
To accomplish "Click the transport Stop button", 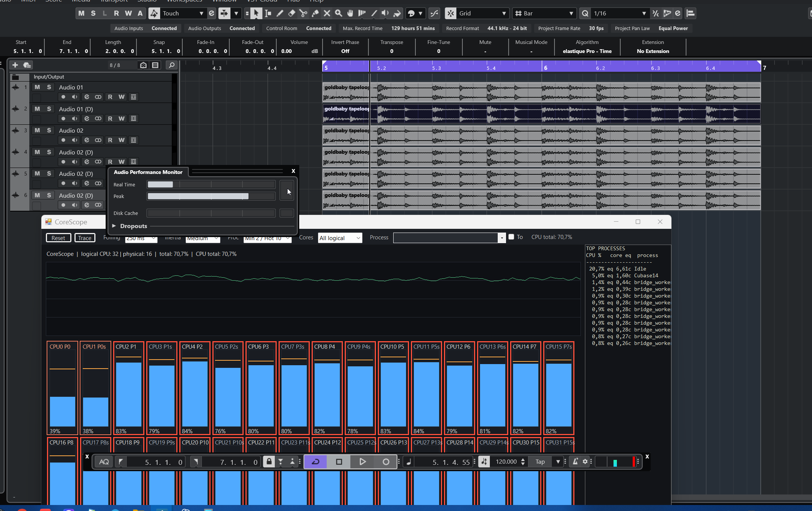I will pyautogui.click(x=339, y=462).
